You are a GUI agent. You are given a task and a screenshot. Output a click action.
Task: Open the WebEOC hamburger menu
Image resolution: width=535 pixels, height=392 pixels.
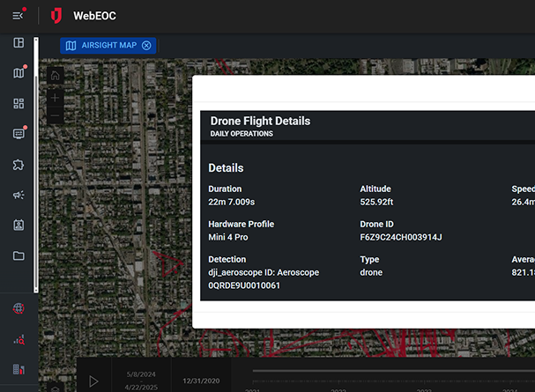click(x=19, y=15)
